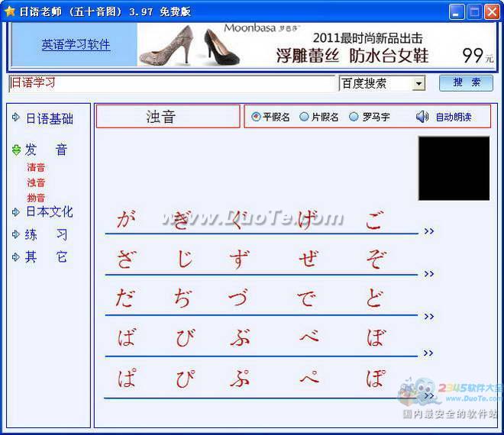This screenshot has width=504, height=435.
Task: Open the 其它 menu item
Action: 46,257
